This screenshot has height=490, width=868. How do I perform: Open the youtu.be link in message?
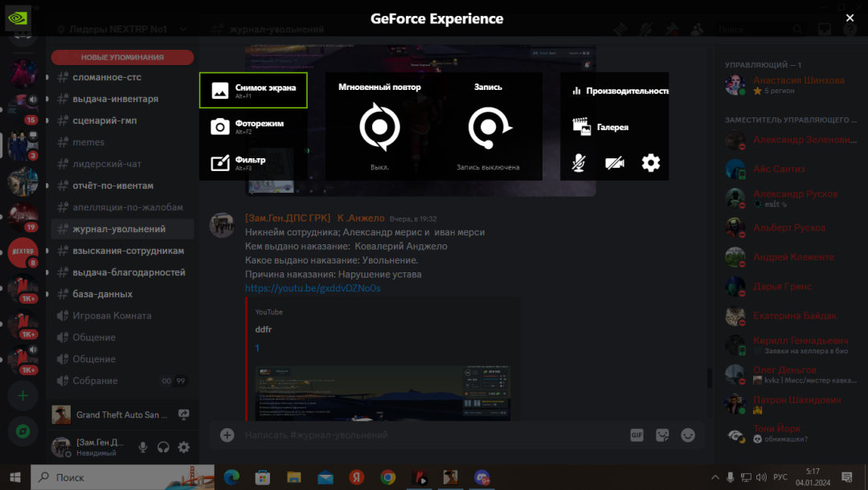313,288
